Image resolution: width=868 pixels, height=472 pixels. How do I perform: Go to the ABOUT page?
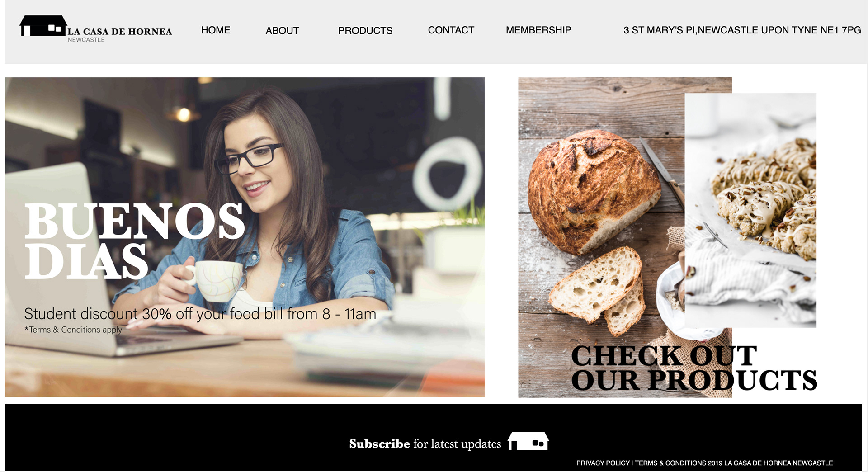282,31
